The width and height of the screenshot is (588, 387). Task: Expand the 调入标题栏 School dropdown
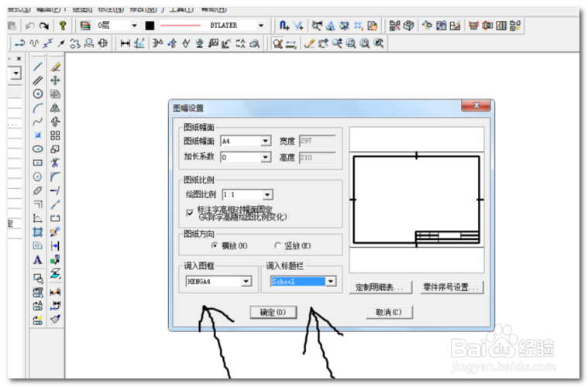(331, 281)
